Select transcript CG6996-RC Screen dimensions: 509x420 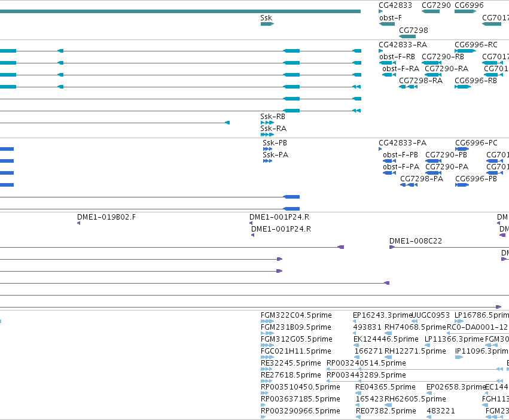pos(476,45)
